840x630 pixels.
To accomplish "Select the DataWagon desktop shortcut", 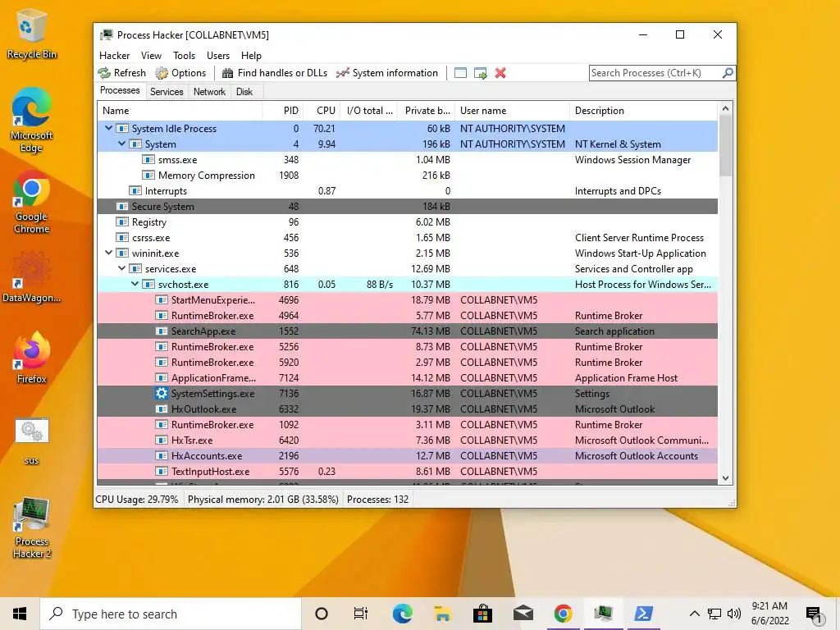I will [31, 277].
